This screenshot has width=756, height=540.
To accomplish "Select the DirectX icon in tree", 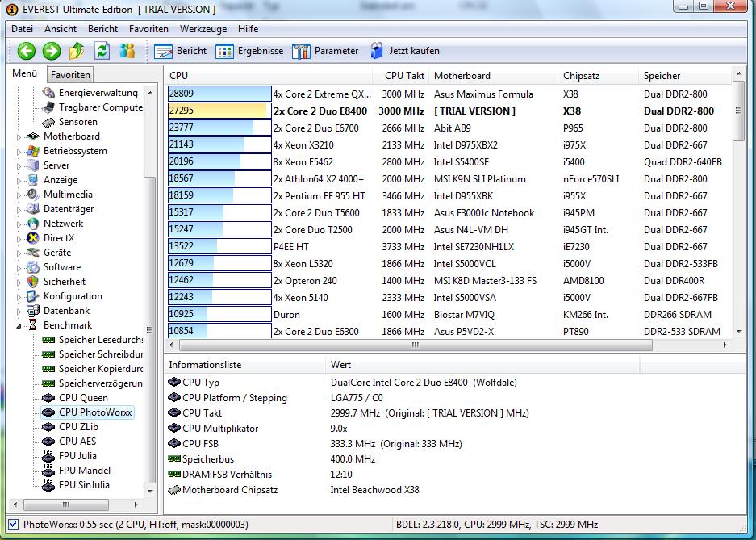I will 33,237.
